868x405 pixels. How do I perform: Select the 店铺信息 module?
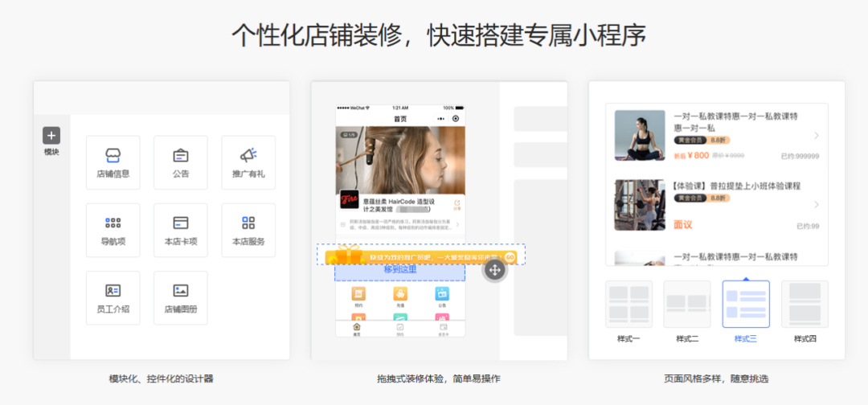click(113, 162)
